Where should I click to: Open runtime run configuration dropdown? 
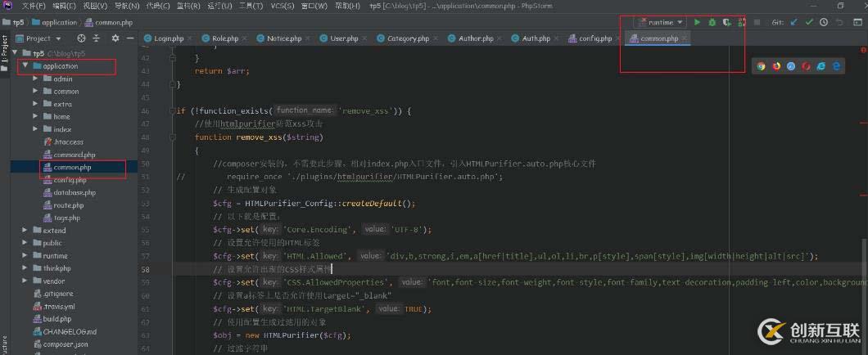[662, 23]
